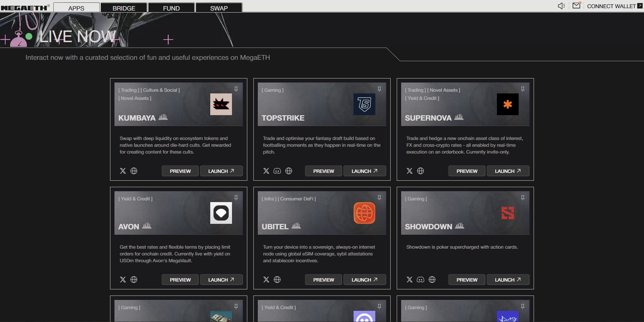Open TopStrike's Discord link icon
644x322 pixels.
click(x=277, y=171)
